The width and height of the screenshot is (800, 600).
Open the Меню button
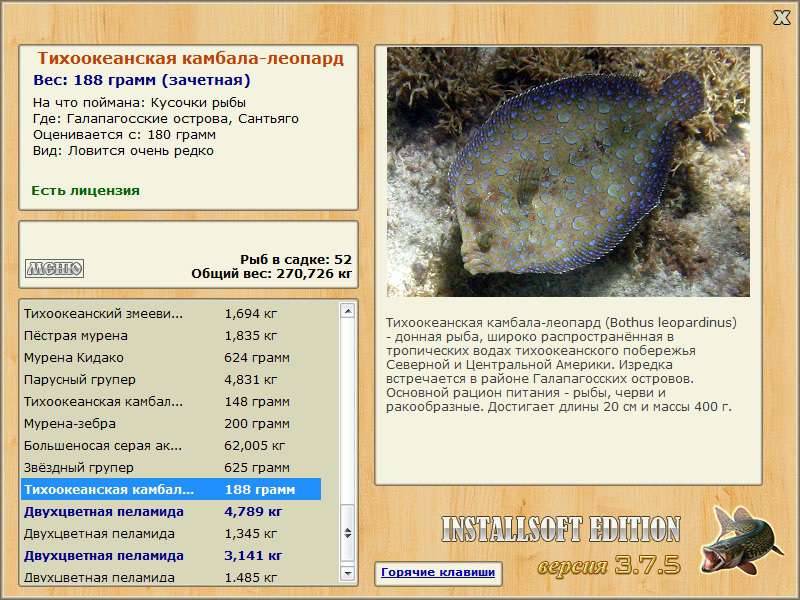click(54, 268)
